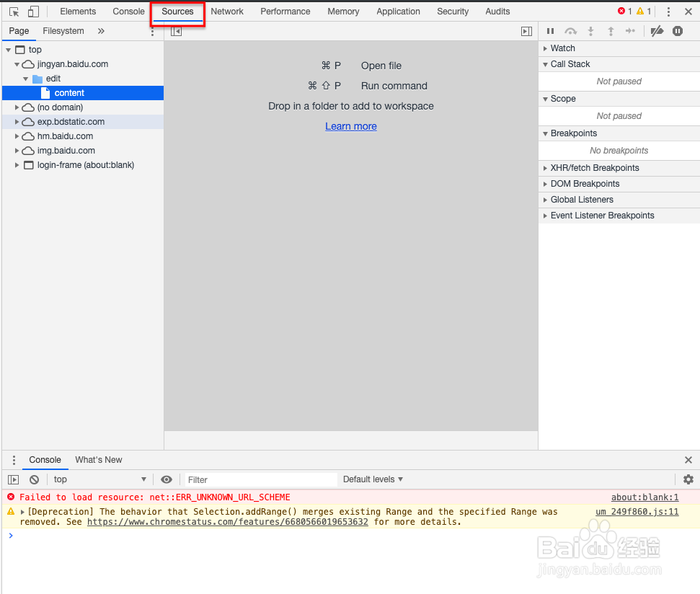700x594 pixels.
Task: Collapse the edit folder arrow
Action: (25, 79)
